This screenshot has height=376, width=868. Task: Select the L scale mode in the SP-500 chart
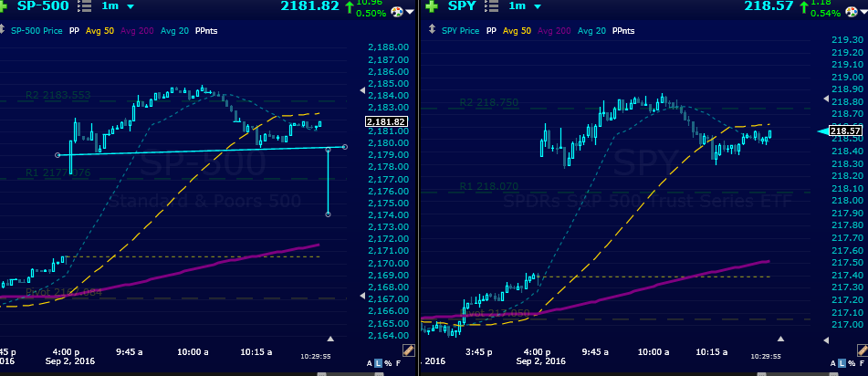378,363
